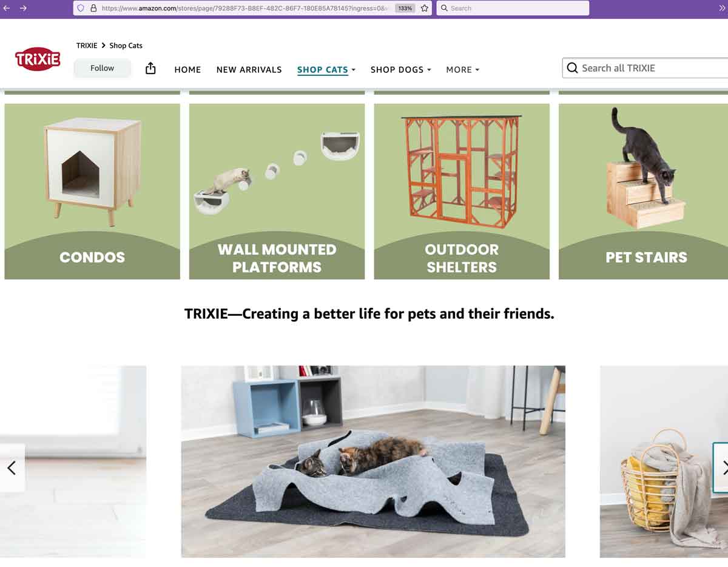
Task: Open NEW ARRIVALS tab
Action: click(x=249, y=70)
